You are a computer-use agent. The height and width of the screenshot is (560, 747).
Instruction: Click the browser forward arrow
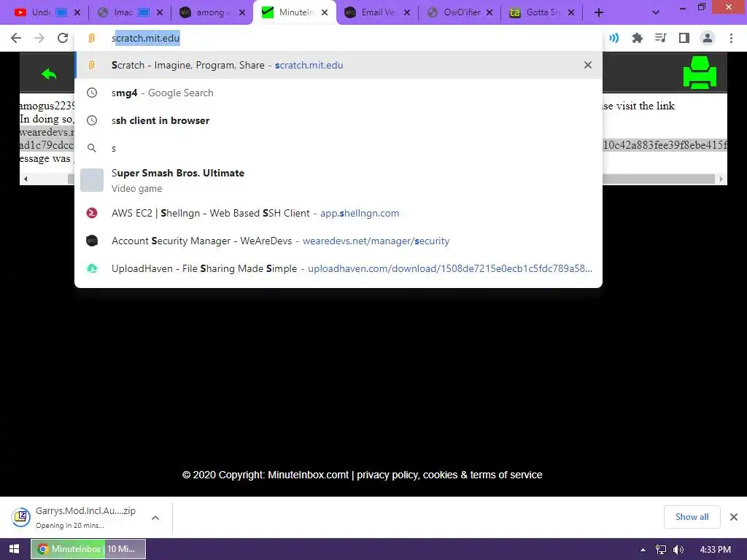pyautogui.click(x=39, y=38)
